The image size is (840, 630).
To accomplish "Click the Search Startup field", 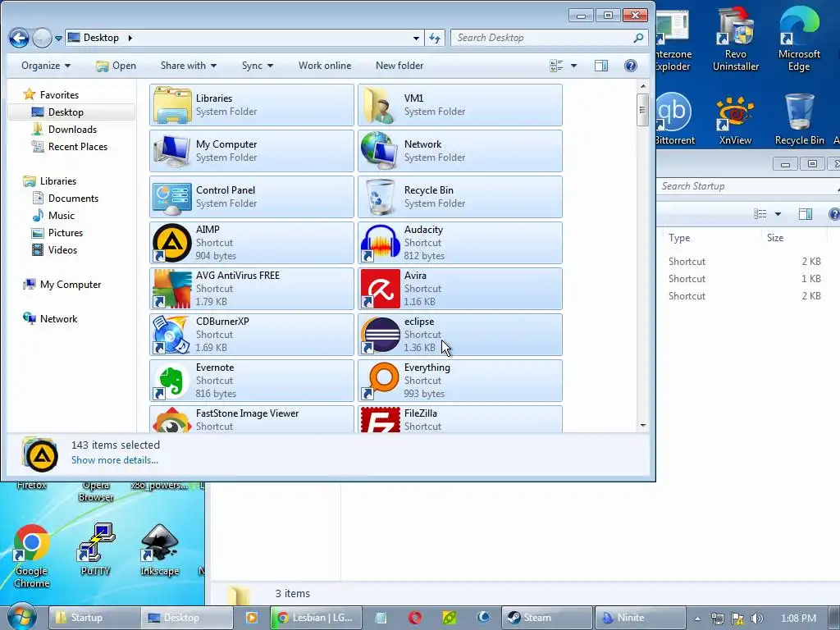I will pyautogui.click(x=746, y=186).
